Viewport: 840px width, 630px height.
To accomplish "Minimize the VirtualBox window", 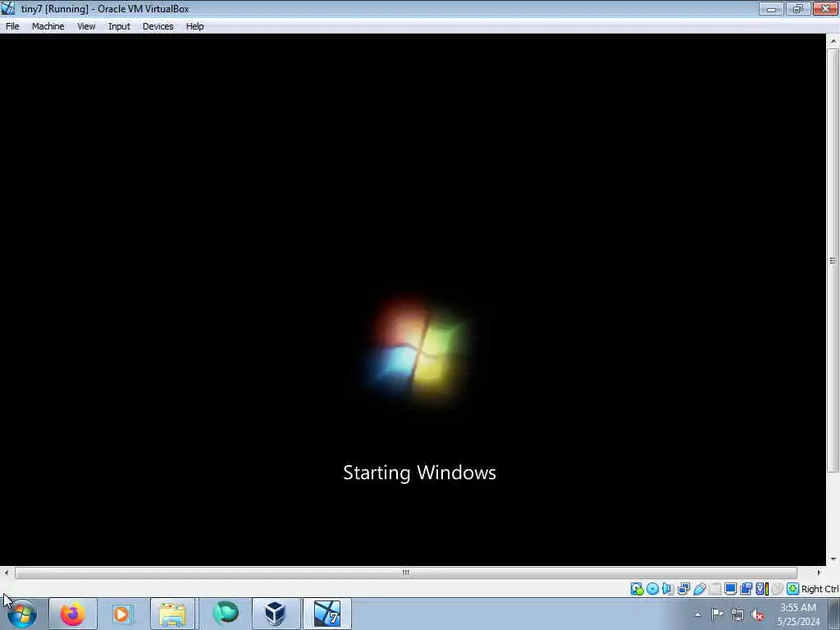I will 771,8.
